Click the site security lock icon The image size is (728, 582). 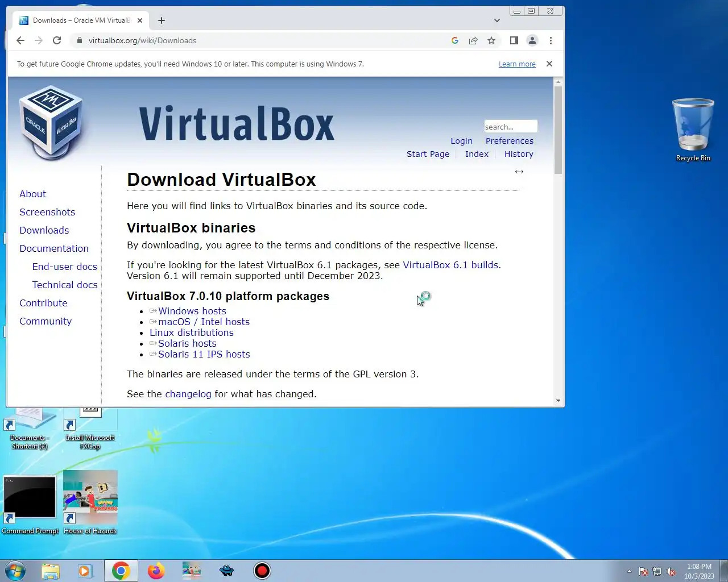(79, 40)
